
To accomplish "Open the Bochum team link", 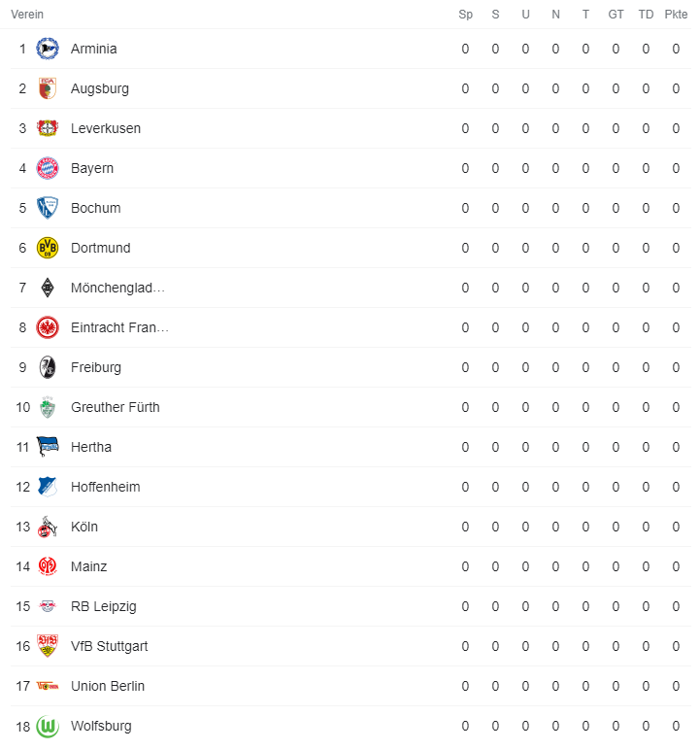I will pyautogui.click(x=95, y=208).
